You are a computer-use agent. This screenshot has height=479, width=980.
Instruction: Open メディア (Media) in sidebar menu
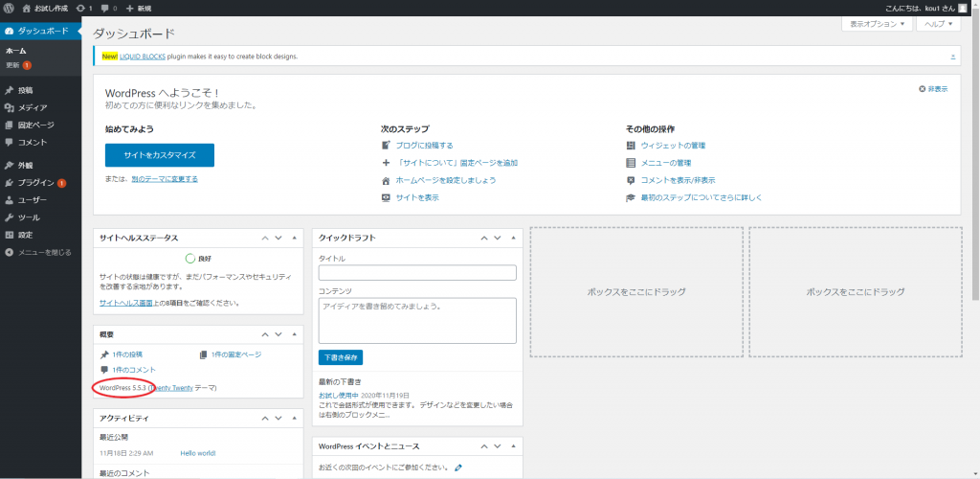click(32, 108)
